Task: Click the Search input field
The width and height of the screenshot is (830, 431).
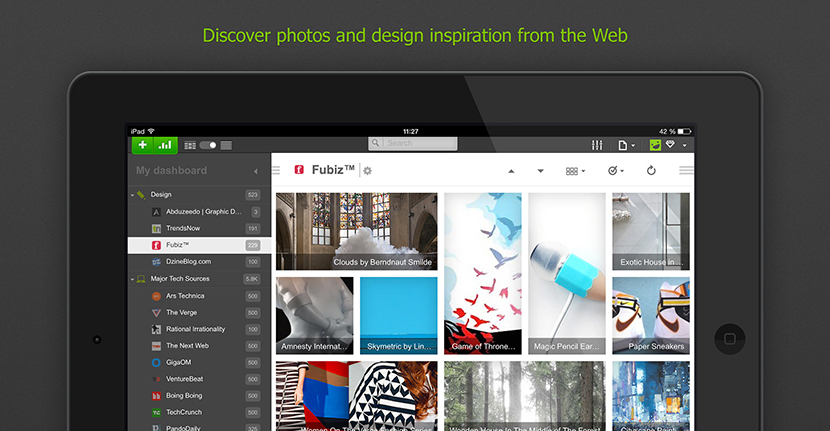Action: [x=413, y=143]
